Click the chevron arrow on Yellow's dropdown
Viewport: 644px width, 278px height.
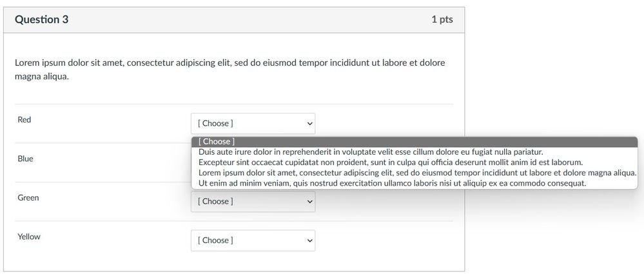coord(309,241)
